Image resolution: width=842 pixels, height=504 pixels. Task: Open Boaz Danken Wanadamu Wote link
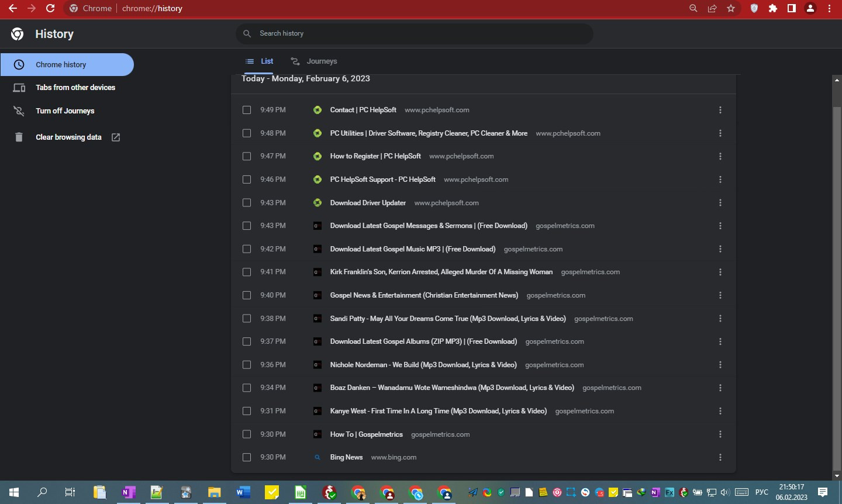(452, 388)
